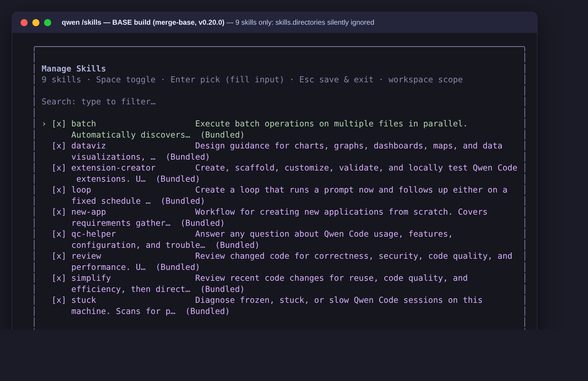Toggle the simplify skill checkbox
This screenshot has width=588, height=381.
tap(59, 278)
